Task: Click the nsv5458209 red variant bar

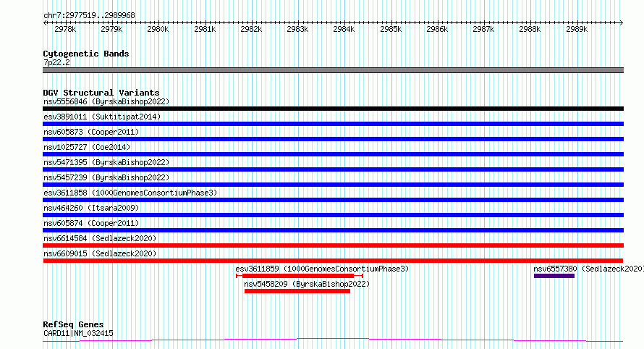Action: (x=297, y=291)
